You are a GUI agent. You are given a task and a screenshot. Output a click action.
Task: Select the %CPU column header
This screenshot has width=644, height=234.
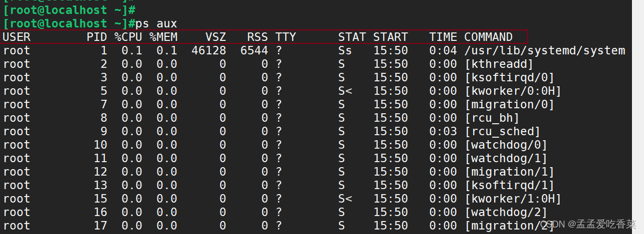coord(128,37)
